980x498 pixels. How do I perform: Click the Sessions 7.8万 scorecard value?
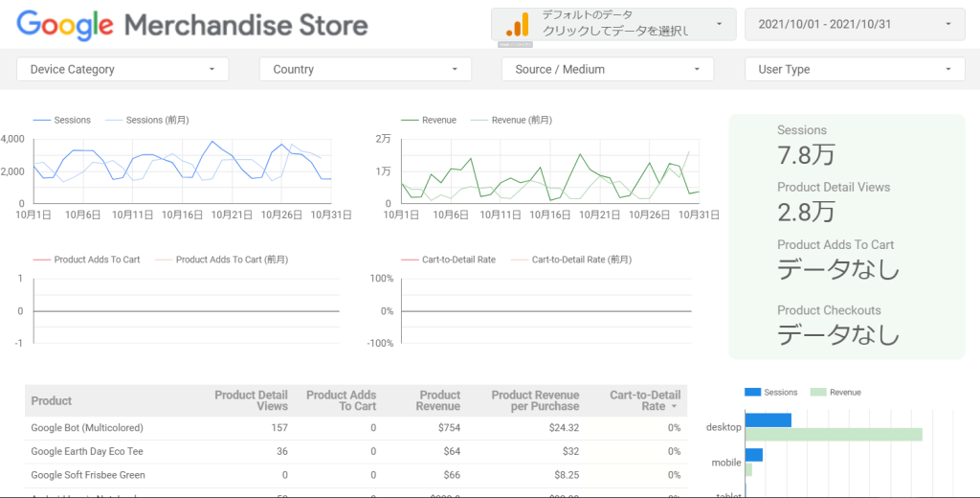point(806,155)
